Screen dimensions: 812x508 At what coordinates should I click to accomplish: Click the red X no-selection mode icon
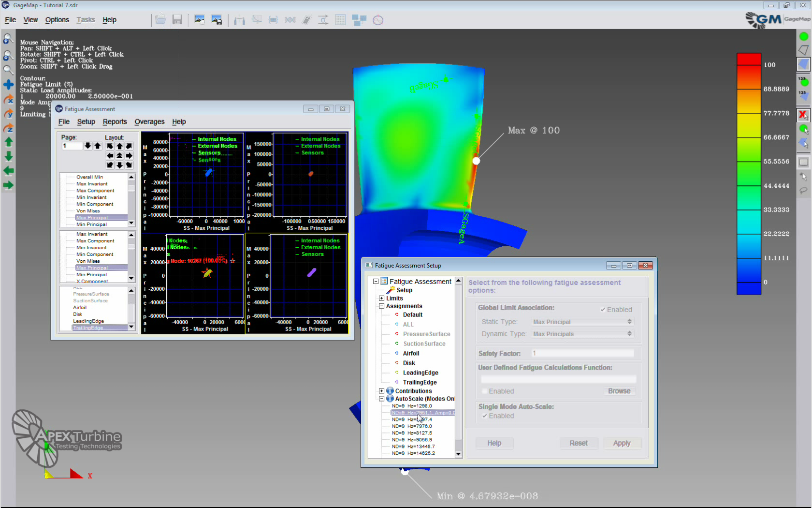click(803, 115)
